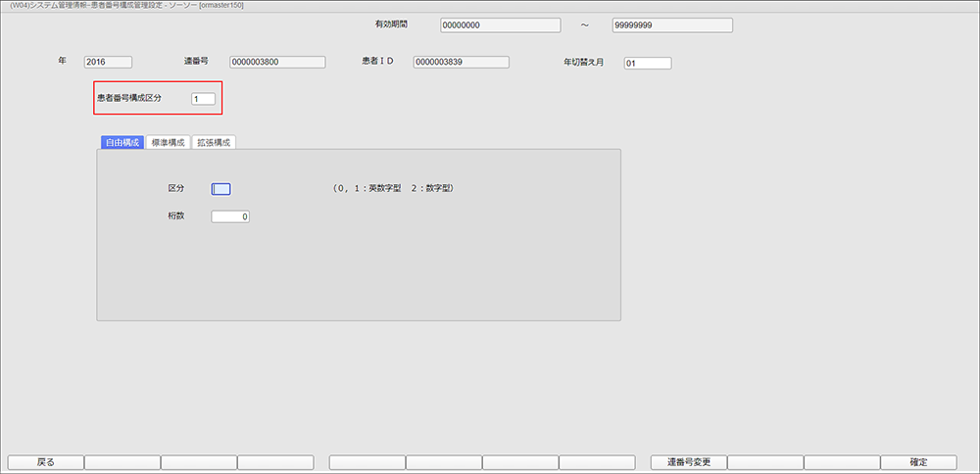
Task: Open the 標準構成 tab
Action: (x=168, y=142)
